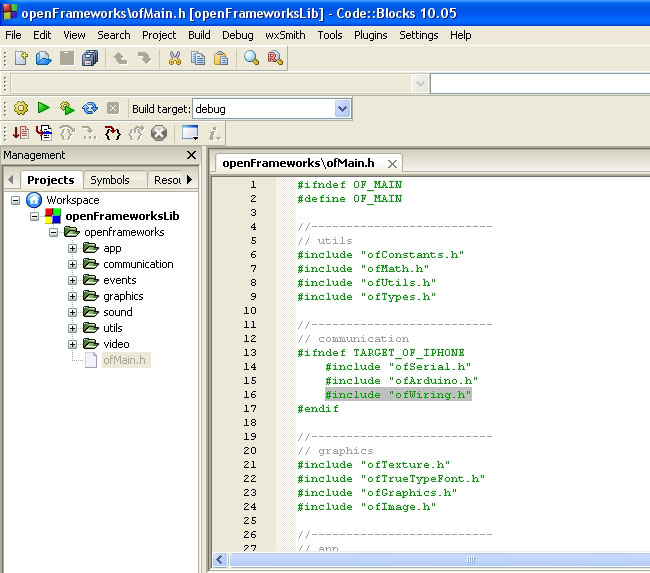Viewport: 650px width, 573px height.
Task: Close the Management panel
Action: coord(192,156)
